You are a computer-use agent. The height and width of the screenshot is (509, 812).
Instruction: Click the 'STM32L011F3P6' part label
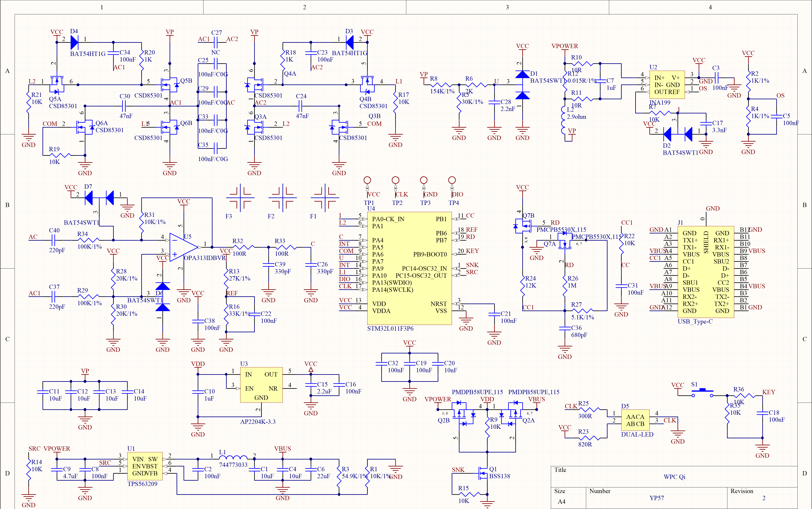[x=390, y=329]
